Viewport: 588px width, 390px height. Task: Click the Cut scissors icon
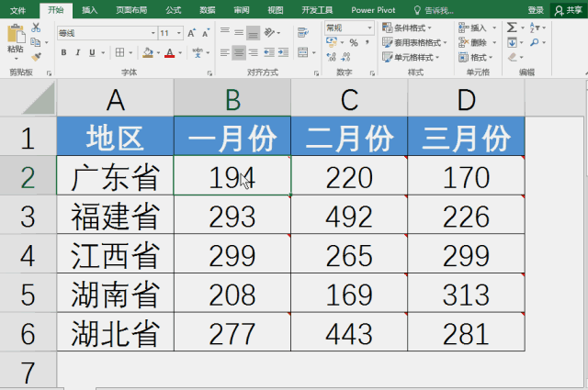36,28
